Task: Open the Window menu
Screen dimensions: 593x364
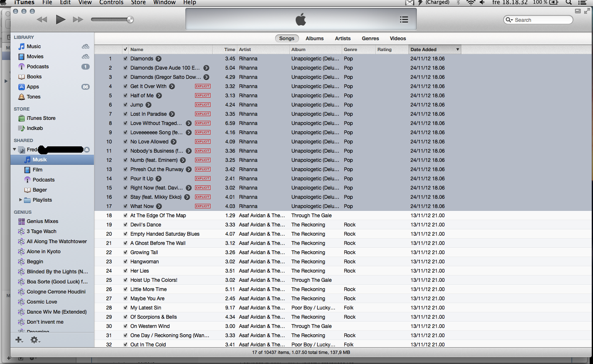Action: 164,3
